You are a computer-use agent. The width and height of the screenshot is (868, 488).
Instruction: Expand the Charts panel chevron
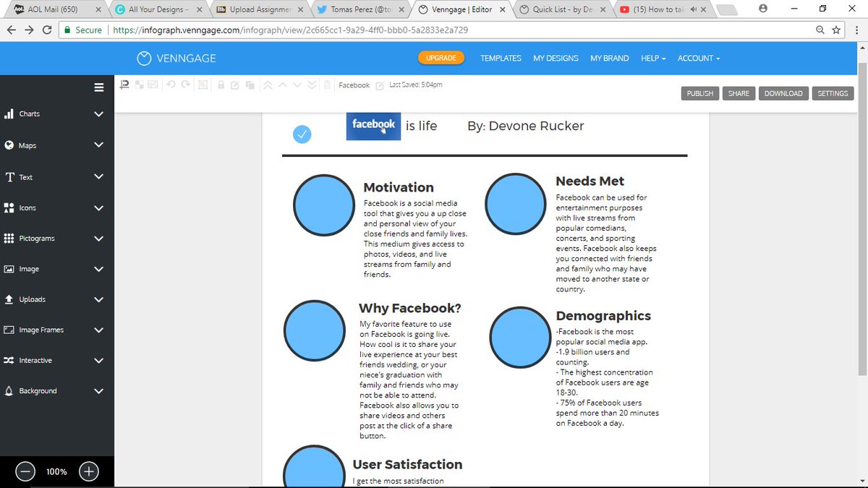coord(99,114)
